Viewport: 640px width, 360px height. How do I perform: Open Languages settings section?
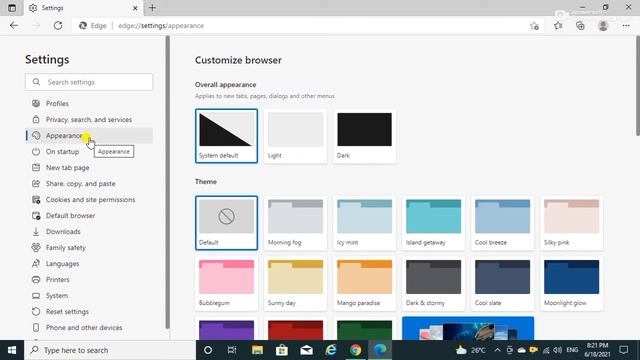click(x=90, y=264)
